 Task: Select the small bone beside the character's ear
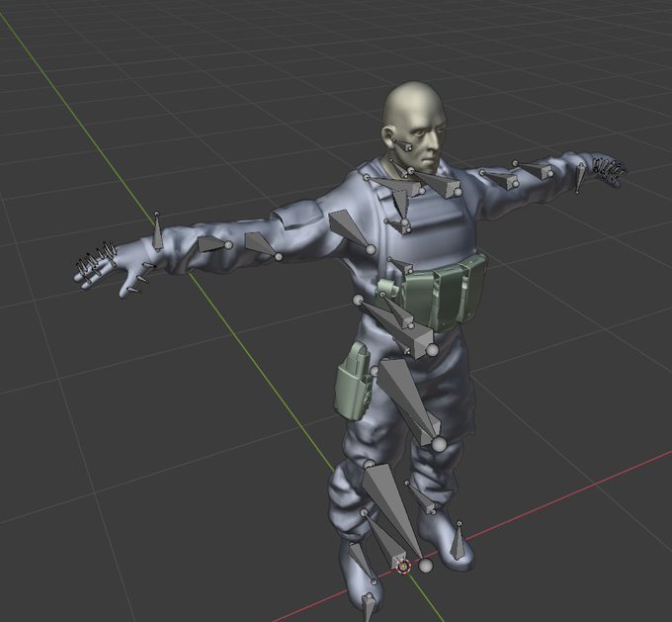click(x=400, y=143)
